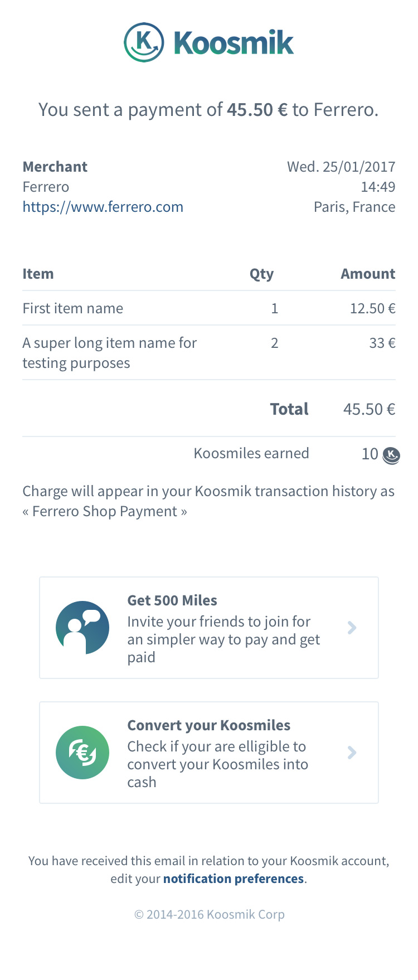Viewport: 418px width, 980px height.
Task: Open notification preferences link
Action: click(x=234, y=879)
